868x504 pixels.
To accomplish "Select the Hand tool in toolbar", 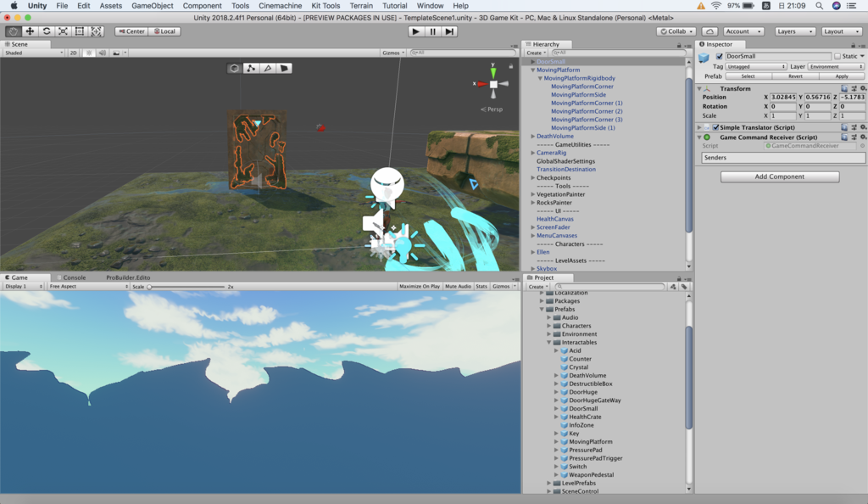I will (x=13, y=31).
